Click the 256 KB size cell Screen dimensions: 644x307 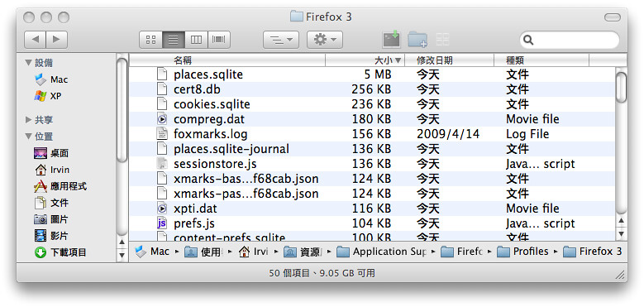coord(371,89)
